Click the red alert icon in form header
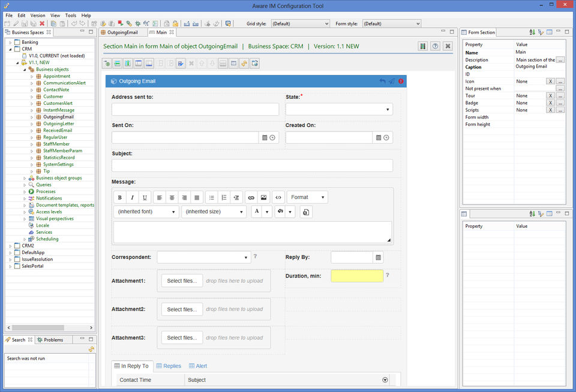This screenshot has height=392, width=576. [401, 82]
